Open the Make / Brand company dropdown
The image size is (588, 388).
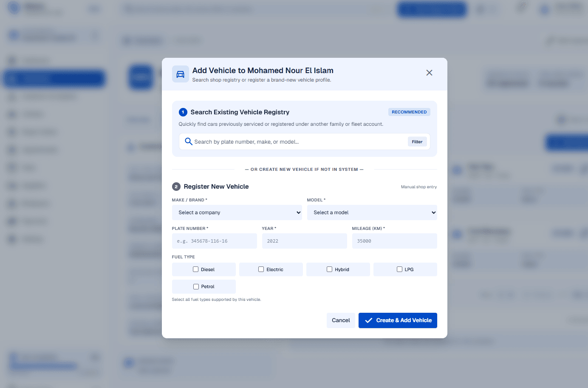point(237,212)
